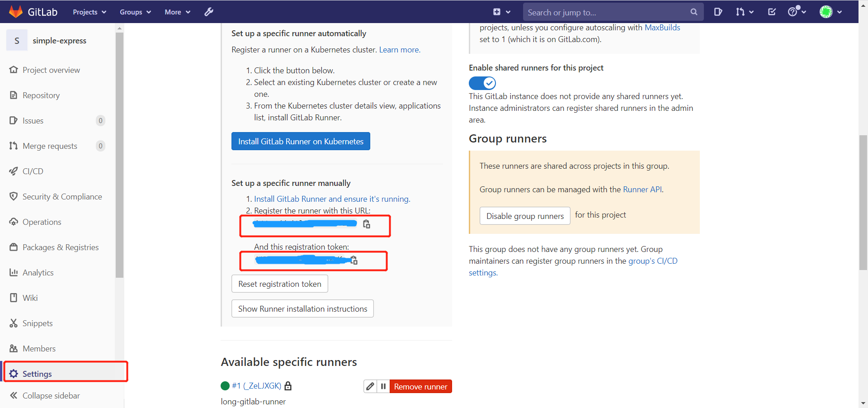Click Install GitLab Runner on Kubernetes
The width and height of the screenshot is (868, 408).
click(x=301, y=141)
